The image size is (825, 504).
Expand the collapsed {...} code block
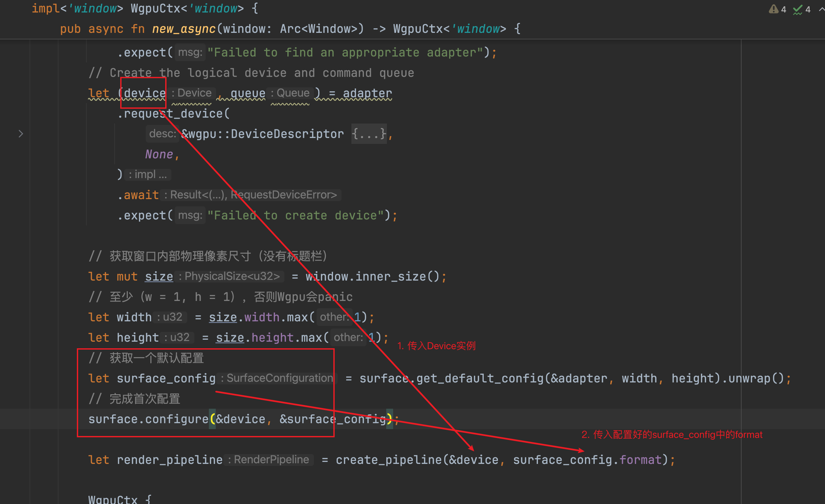click(x=369, y=134)
